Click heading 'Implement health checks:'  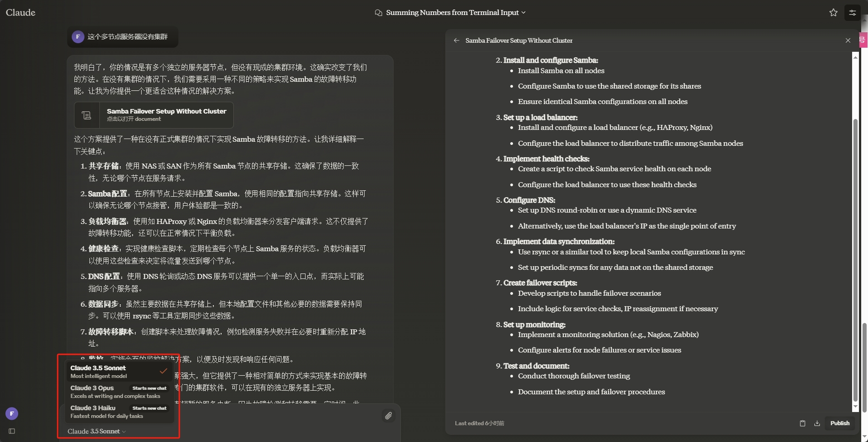pos(546,159)
